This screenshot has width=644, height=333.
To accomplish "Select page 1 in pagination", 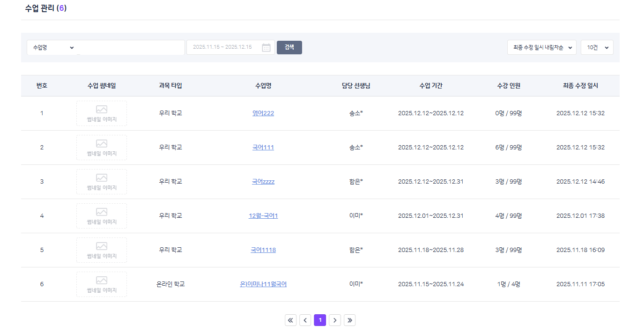I will (320, 320).
